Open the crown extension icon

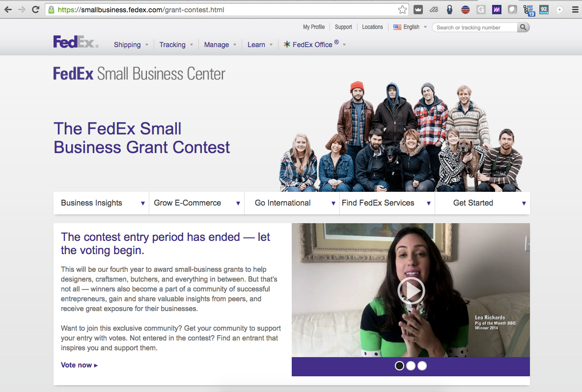pyautogui.click(x=418, y=10)
